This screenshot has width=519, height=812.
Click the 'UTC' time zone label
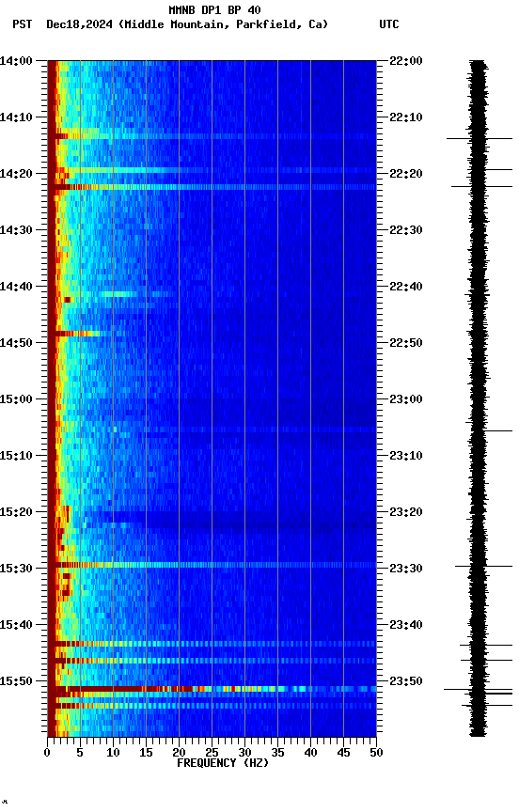pos(389,24)
